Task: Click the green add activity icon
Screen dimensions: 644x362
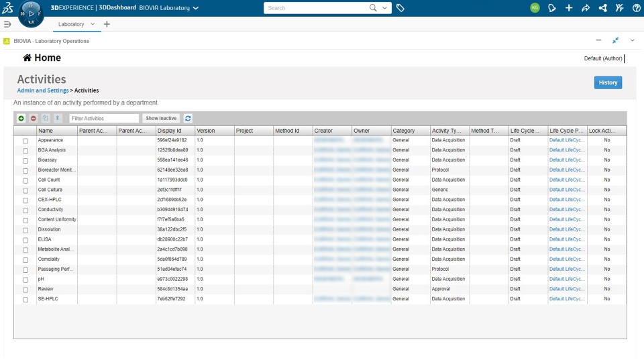Action: point(21,118)
